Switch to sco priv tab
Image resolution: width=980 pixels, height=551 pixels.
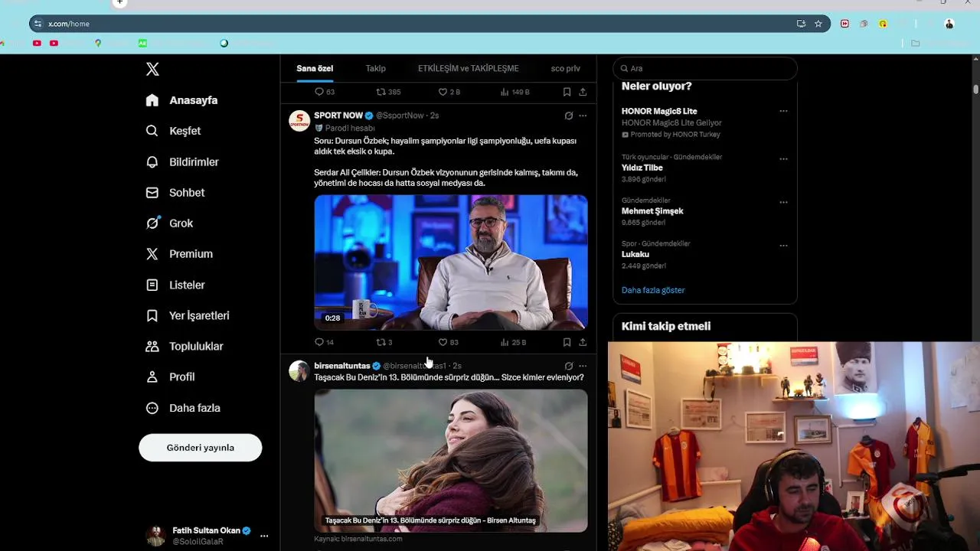click(x=566, y=68)
